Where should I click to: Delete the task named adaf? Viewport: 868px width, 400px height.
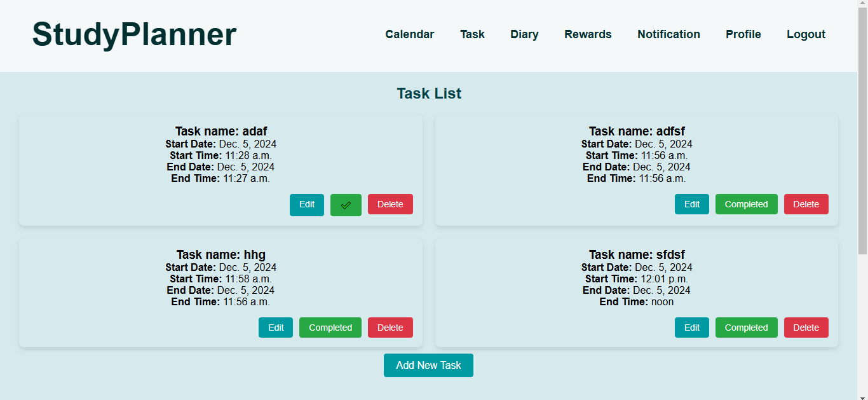point(390,205)
